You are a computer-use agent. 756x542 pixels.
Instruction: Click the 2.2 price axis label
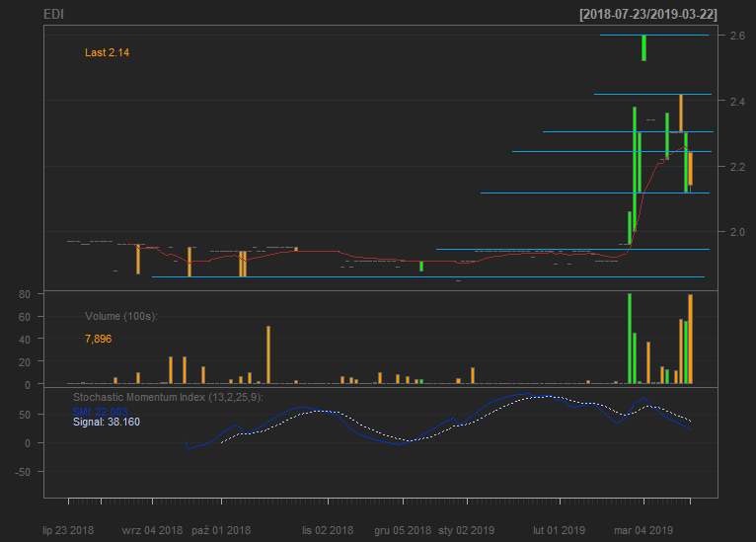coord(737,167)
